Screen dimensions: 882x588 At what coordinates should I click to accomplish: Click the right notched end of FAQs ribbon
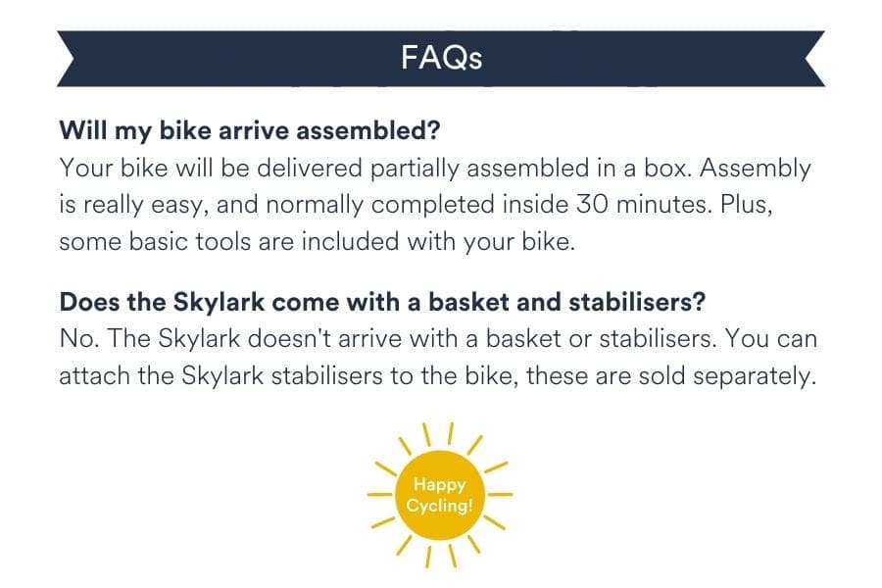click(x=815, y=59)
